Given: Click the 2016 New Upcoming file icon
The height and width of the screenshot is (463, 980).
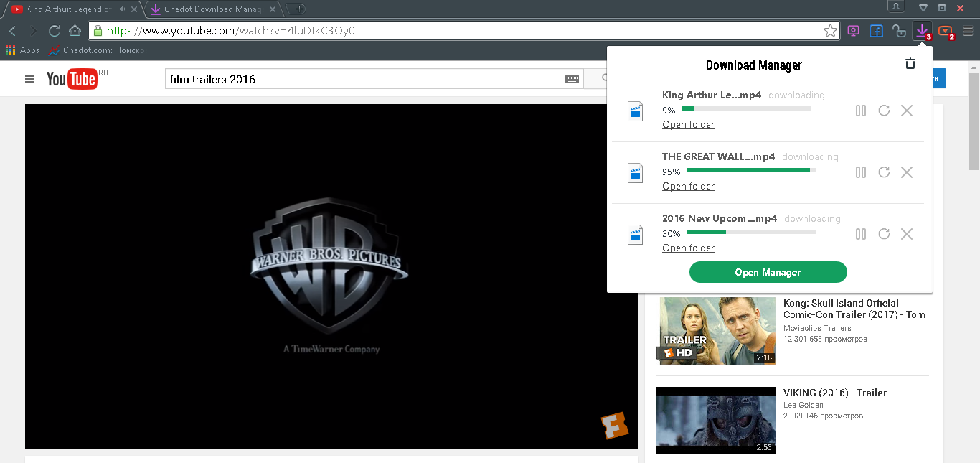Looking at the screenshot, I should pos(635,234).
